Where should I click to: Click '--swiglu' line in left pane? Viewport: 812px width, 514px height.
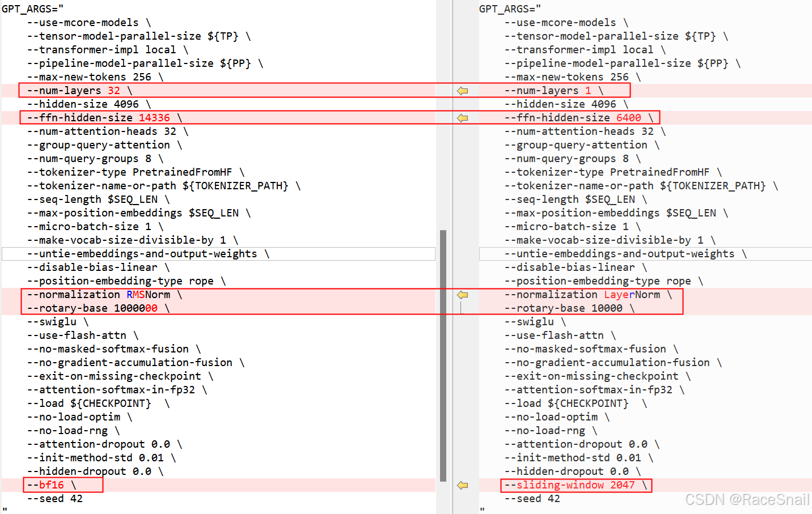click(x=58, y=322)
